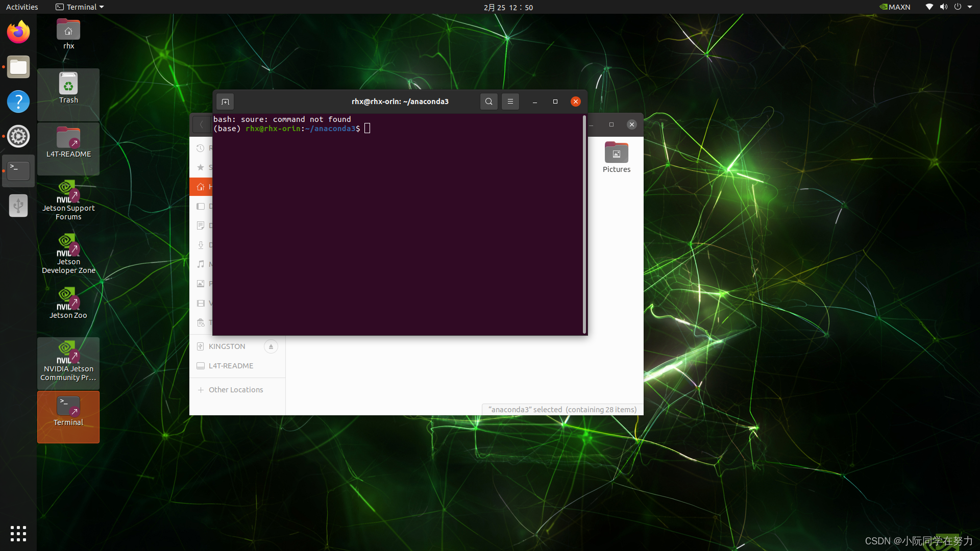
Task: Open the Help icon in the dock
Action: click(18, 102)
